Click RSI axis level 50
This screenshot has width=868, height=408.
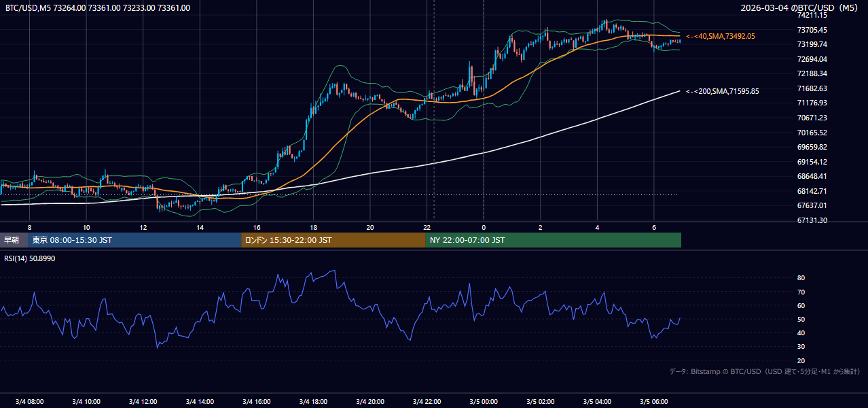tap(801, 319)
